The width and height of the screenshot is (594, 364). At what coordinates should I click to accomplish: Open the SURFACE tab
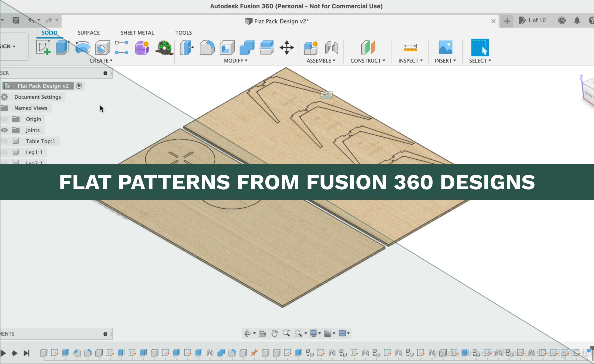(89, 33)
